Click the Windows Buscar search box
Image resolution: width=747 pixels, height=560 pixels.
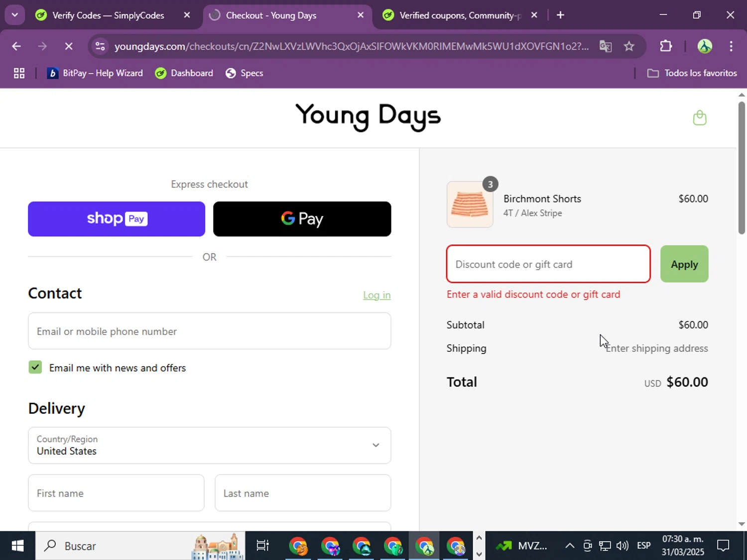(140, 546)
